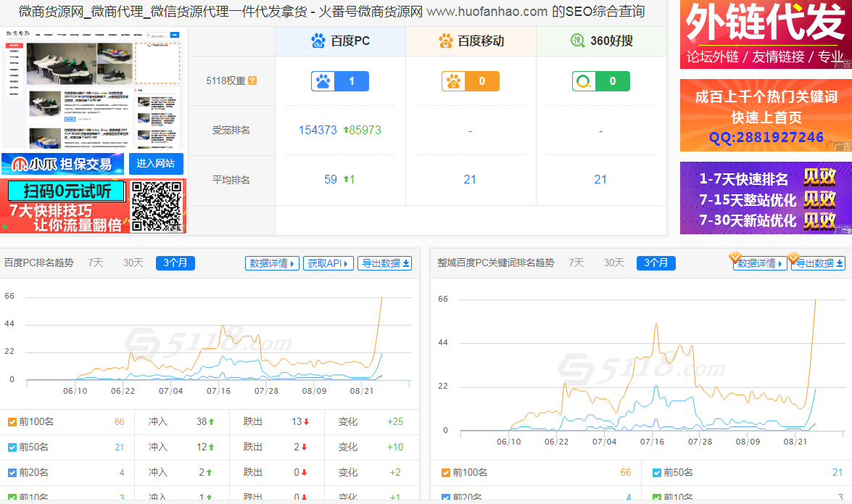Screen dimensions: 852x504
Task: Click green up arrow in 前50名 冲入 12
Action: [x=212, y=447]
